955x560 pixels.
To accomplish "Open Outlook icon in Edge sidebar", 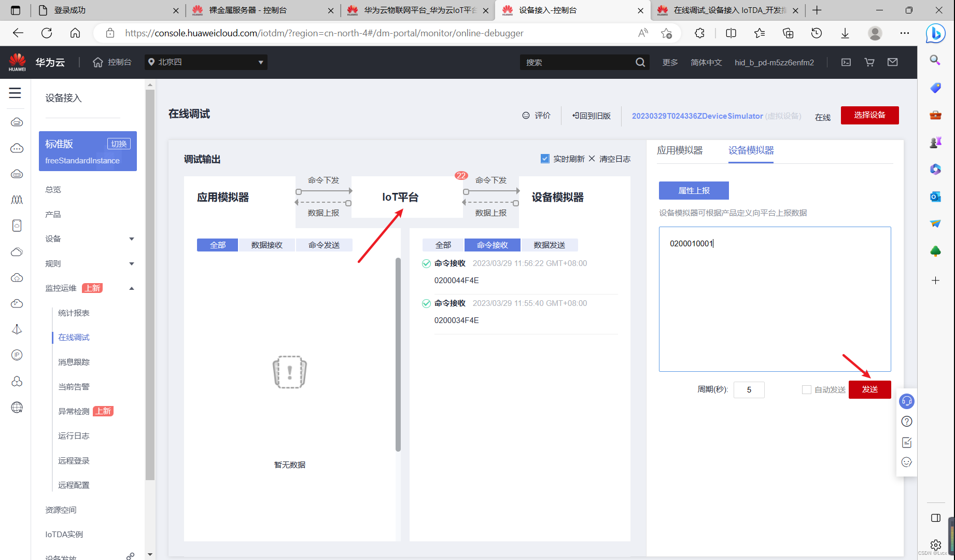I will [x=935, y=197].
